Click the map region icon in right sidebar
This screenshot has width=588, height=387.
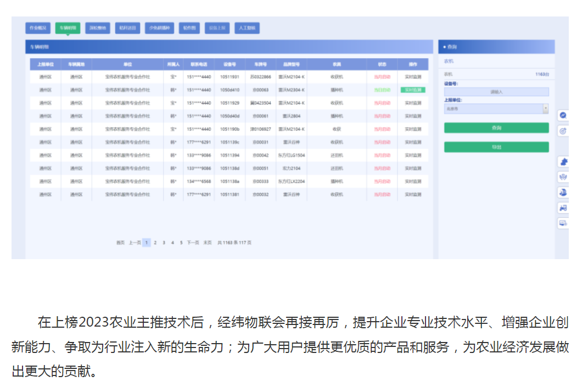[x=563, y=162]
